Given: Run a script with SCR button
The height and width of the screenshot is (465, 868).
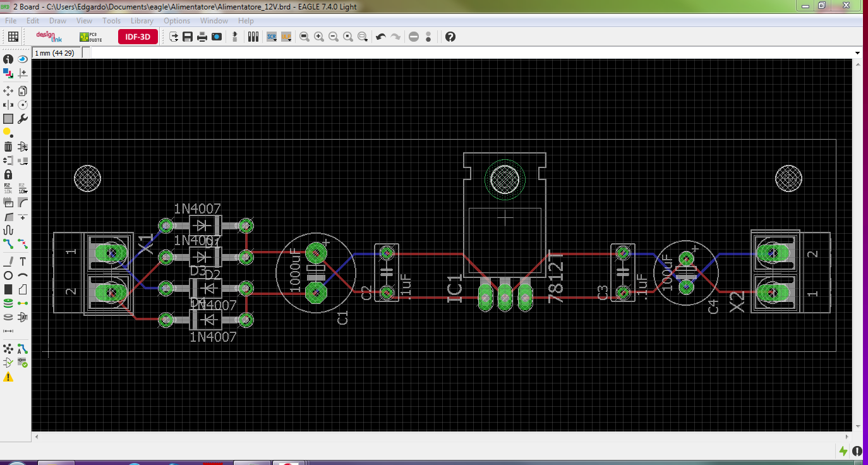Looking at the screenshot, I should click(272, 37).
